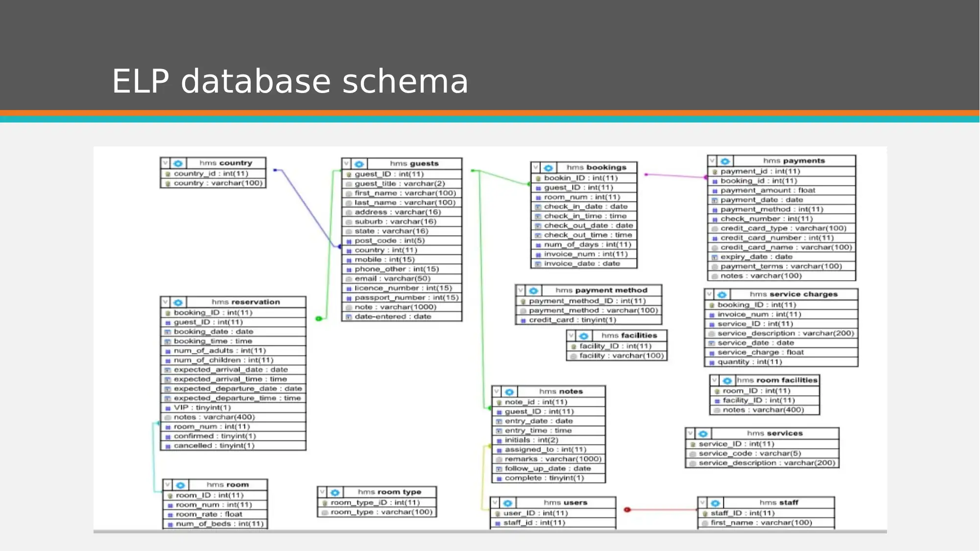Image resolution: width=980 pixels, height=551 pixels.
Task: Click gear icon in hms bookings header
Action: (548, 168)
